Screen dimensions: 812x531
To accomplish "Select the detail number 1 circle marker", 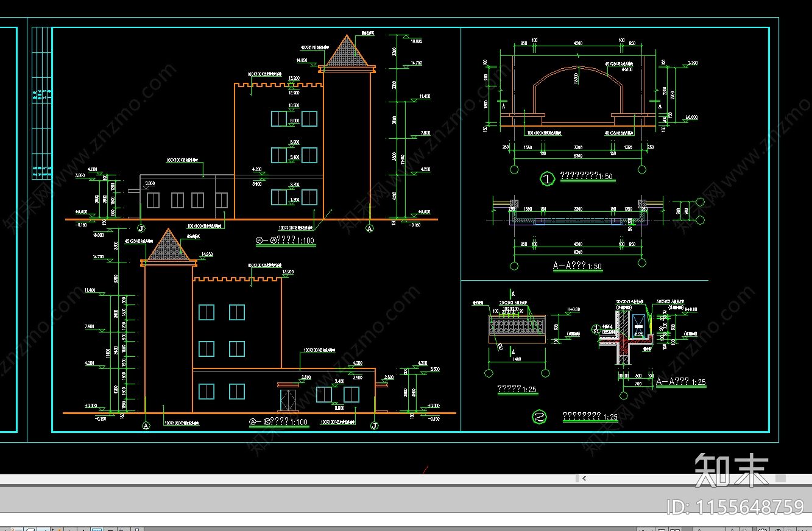I will [546, 178].
